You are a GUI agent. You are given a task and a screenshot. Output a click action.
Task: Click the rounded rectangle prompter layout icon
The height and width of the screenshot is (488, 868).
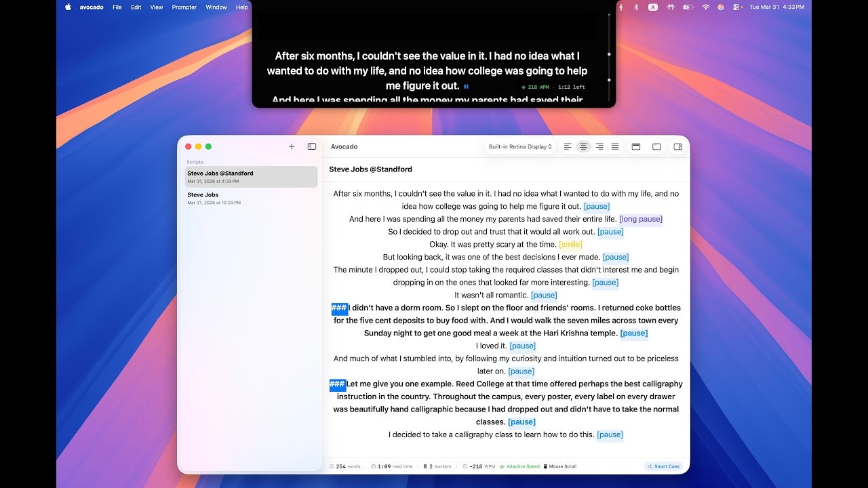[x=656, y=146]
